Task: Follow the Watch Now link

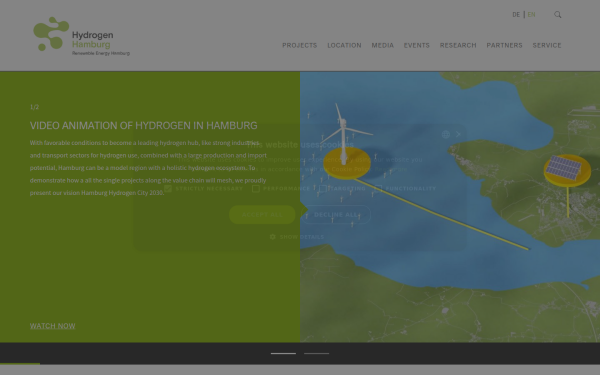Action: (x=52, y=326)
